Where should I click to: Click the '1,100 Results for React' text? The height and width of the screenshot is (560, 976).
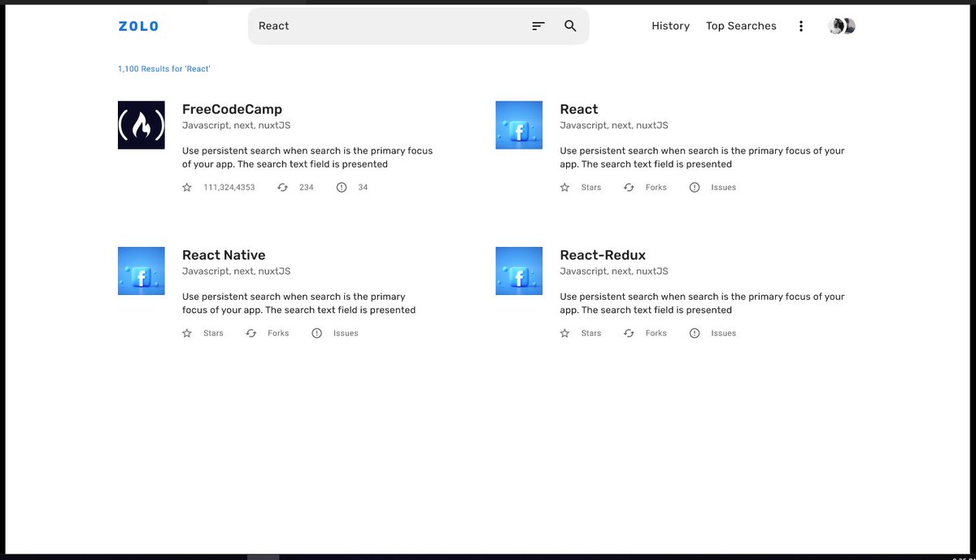(164, 69)
